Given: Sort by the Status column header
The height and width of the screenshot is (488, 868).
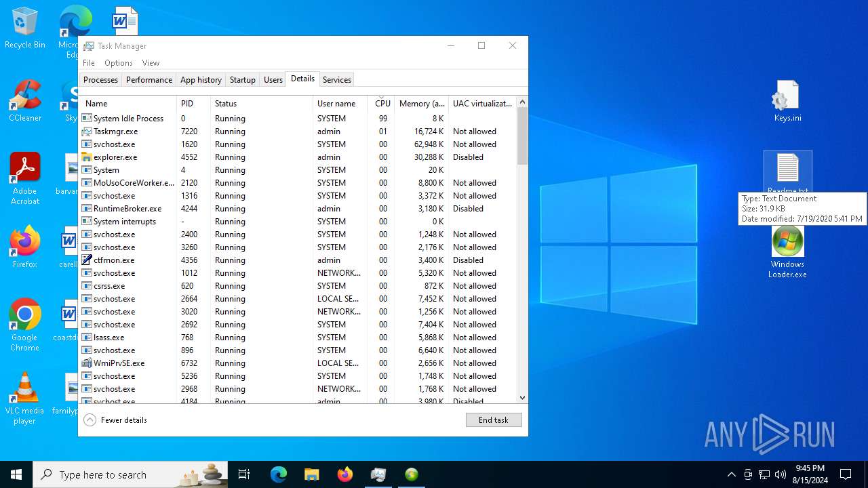Looking at the screenshot, I should coord(262,104).
